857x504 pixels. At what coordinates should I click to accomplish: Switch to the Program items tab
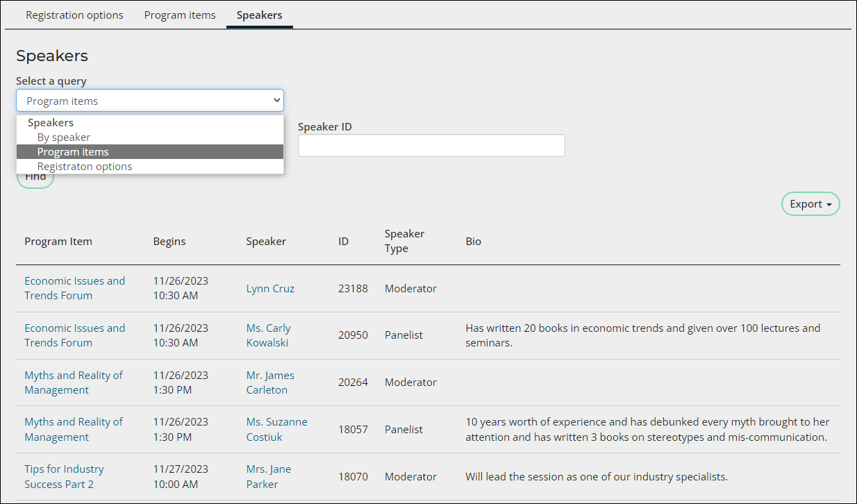point(180,15)
